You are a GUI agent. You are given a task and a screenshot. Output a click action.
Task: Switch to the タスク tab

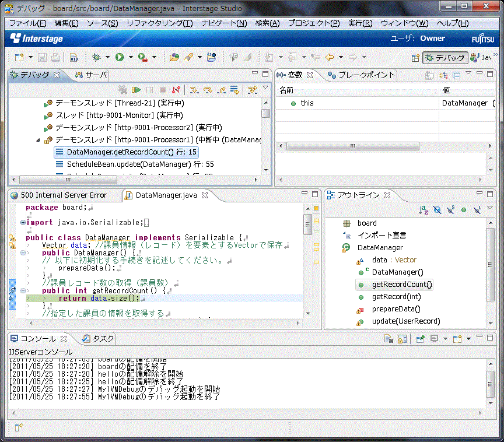99,339
